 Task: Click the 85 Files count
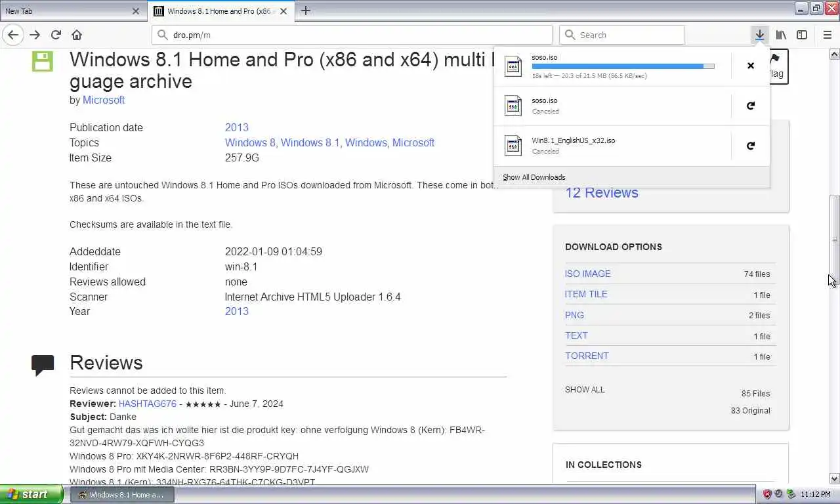756,394
